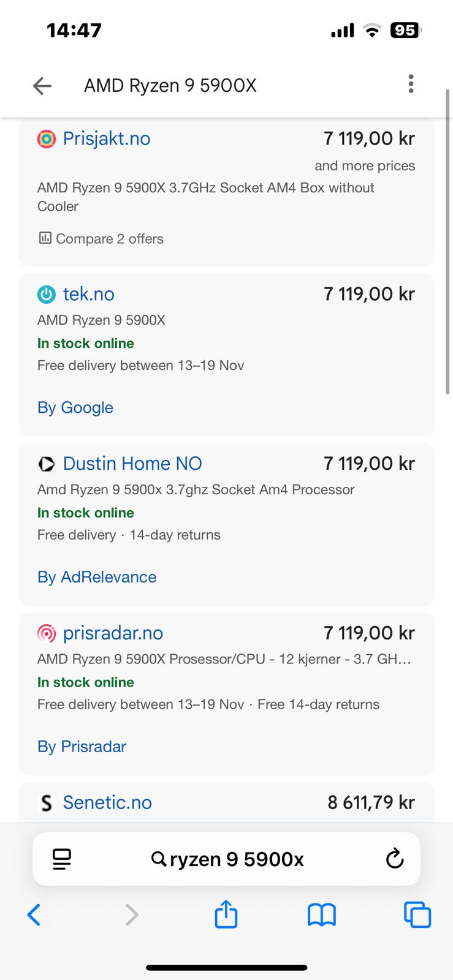
Task: Tap the address bar showing ryzen 9 5900x
Action: [x=227, y=859]
